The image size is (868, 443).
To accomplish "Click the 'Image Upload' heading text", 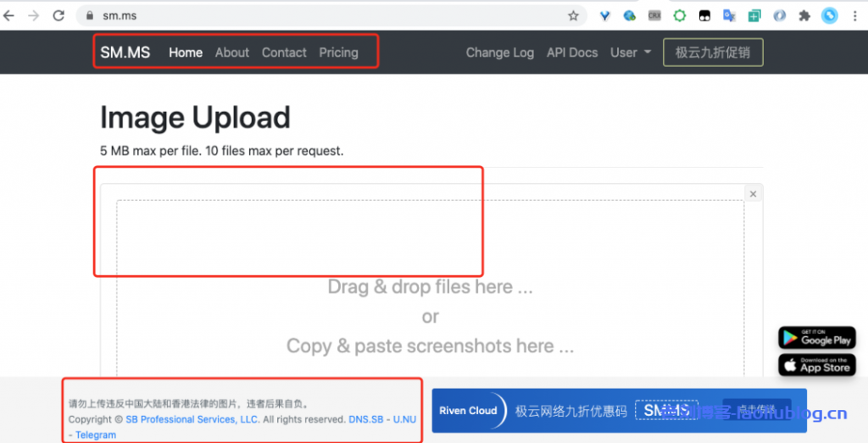I will coord(195,117).
